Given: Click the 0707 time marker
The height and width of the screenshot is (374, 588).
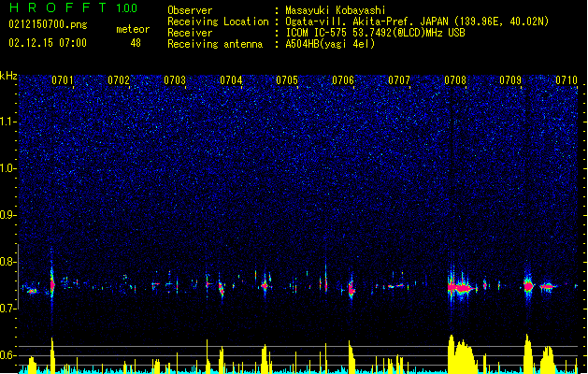Looking at the screenshot, I should 399,80.
